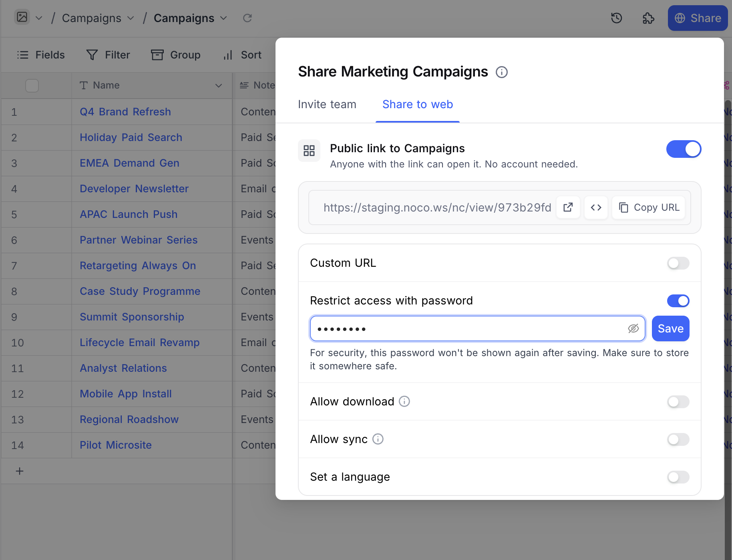Open the Holiday Paid Search record
732x560 pixels.
tap(131, 137)
